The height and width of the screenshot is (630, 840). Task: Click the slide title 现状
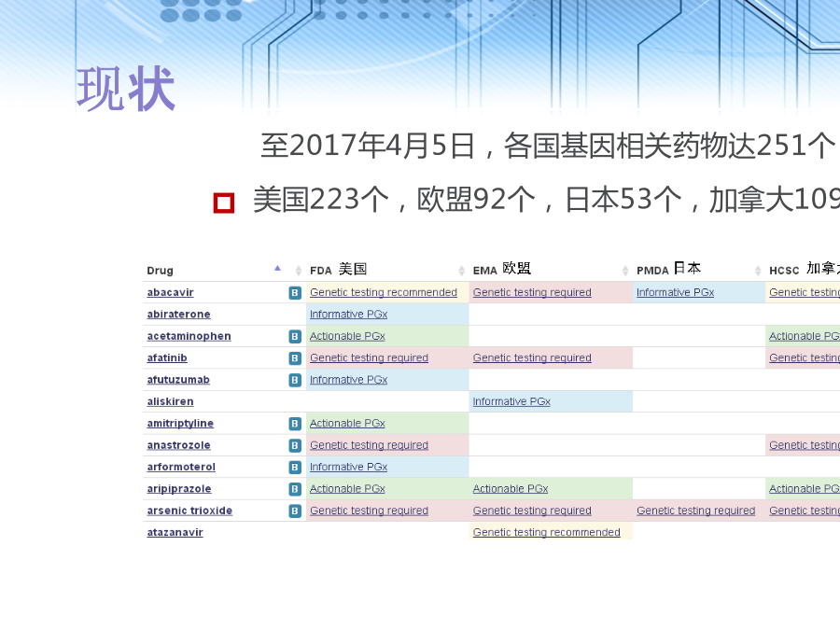click(126, 89)
